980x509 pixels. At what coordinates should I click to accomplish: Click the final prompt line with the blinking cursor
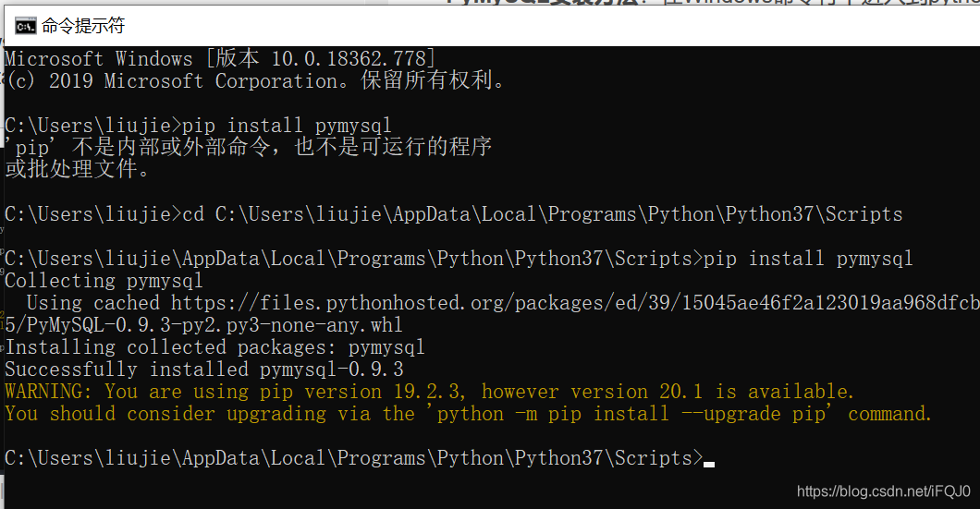360,458
